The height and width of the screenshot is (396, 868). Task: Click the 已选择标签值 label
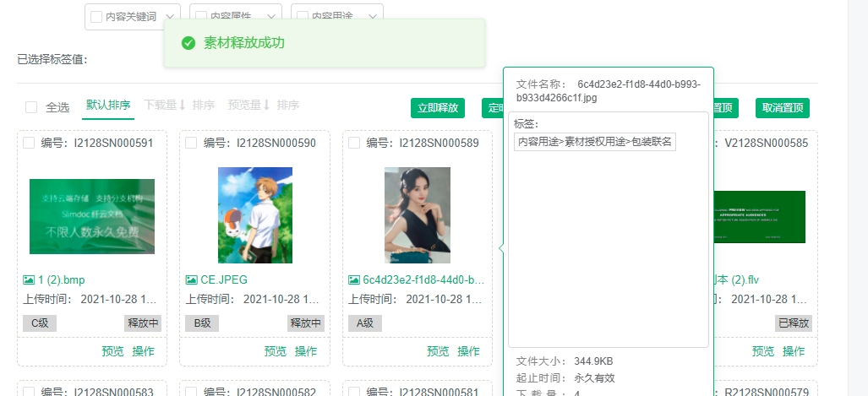tap(52, 59)
